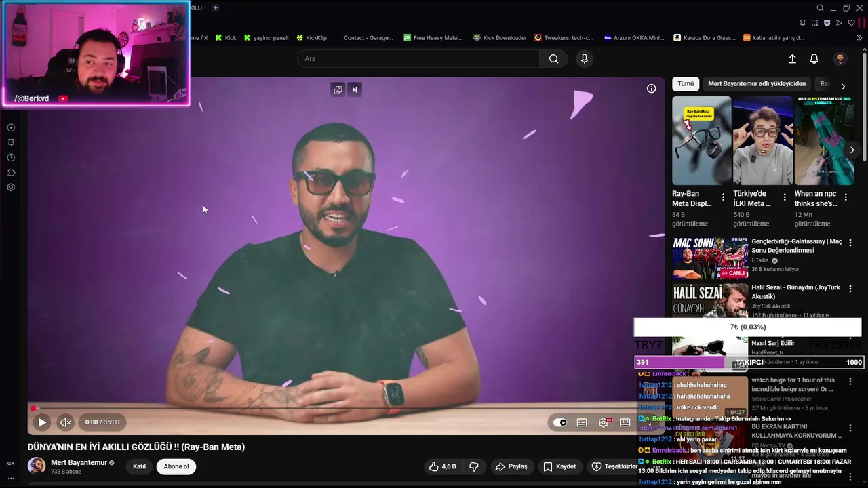The height and width of the screenshot is (488, 868).
Task: Open 'Tweakers: tech-c...' bookmark
Action: click(x=564, y=38)
